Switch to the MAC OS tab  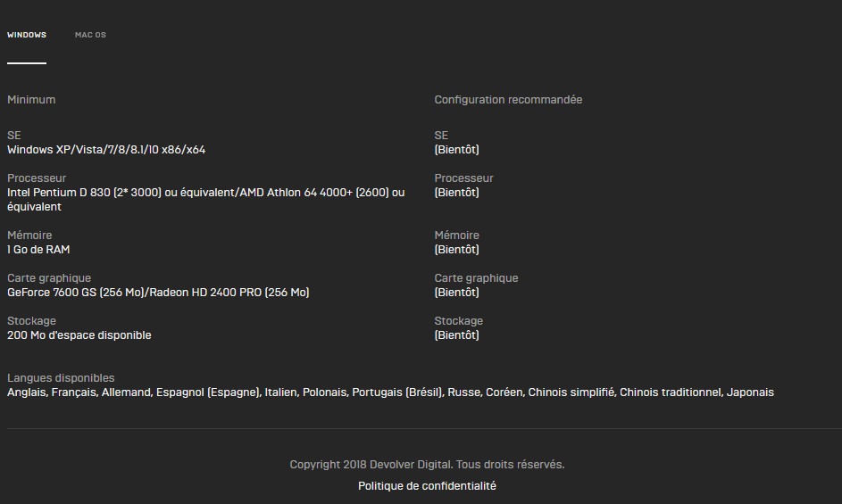[90, 35]
